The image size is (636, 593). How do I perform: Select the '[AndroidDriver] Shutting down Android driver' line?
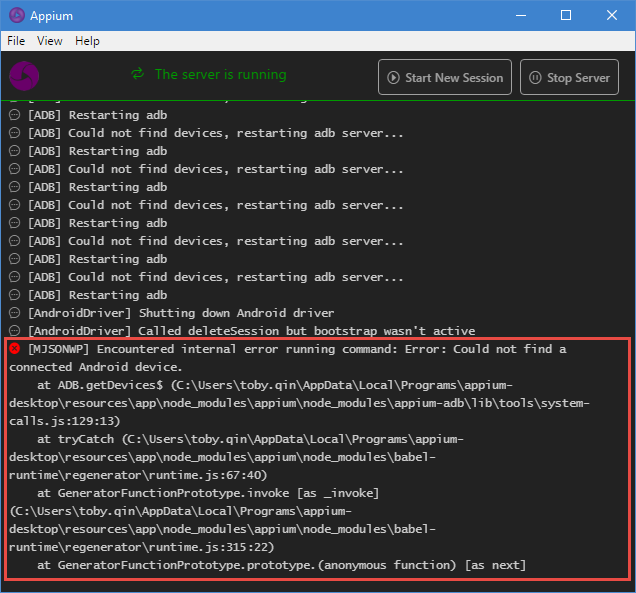181,313
